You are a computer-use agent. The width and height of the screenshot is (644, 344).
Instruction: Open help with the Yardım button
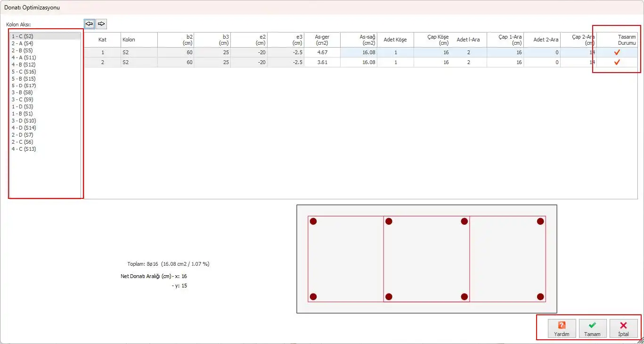[562, 328]
